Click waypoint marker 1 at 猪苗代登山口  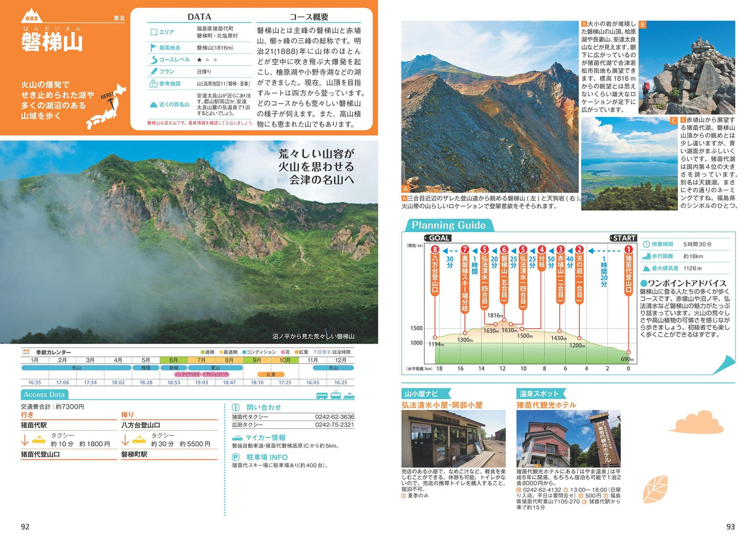tap(628, 250)
